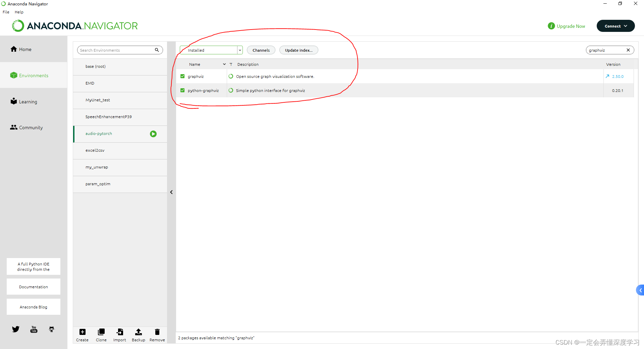This screenshot has width=644, height=349.
Task: Minimize the Anaconda Navigator window
Action: pyautogui.click(x=605, y=4)
